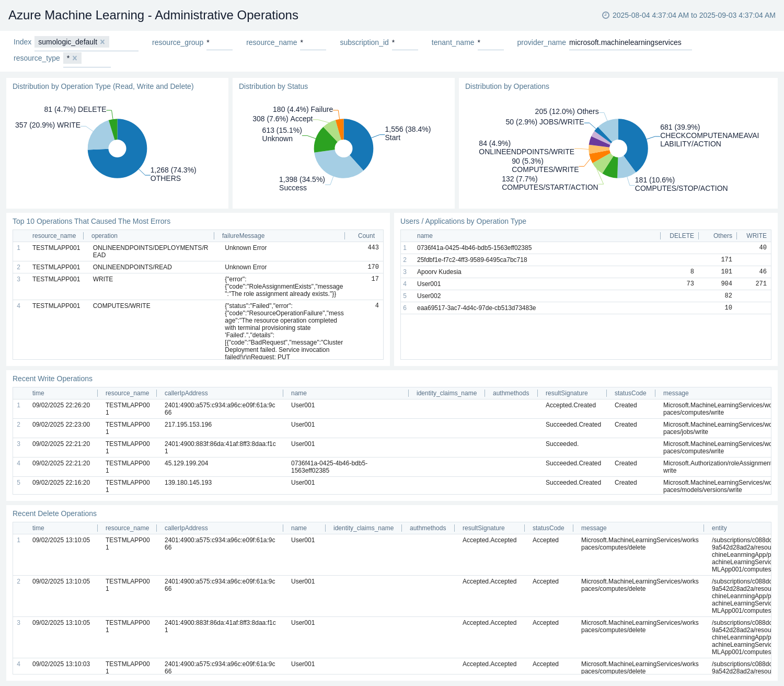Sort errors table by failureMessage column
Viewport: 784px width, 686px height.
pyautogui.click(x=243, y=236)
